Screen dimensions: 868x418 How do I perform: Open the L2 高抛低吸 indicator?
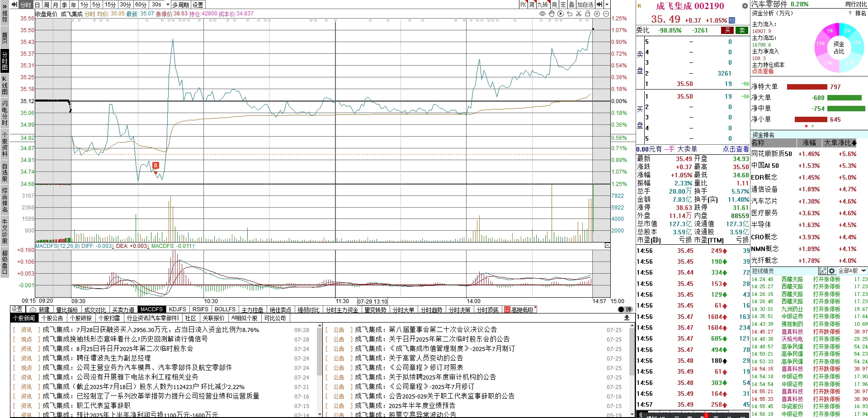click(520, 310)
